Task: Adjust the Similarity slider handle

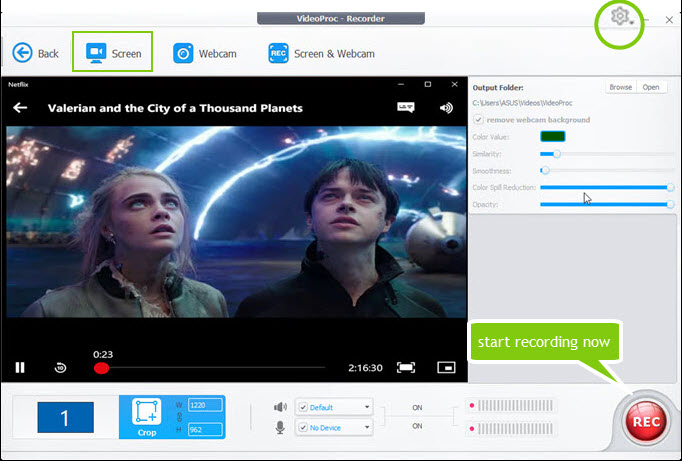Action: tap(556, 154)
